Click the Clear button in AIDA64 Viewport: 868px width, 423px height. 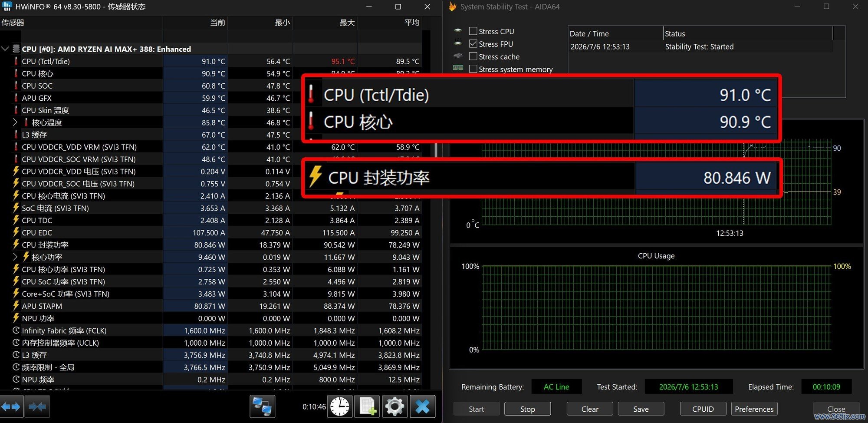590,409
